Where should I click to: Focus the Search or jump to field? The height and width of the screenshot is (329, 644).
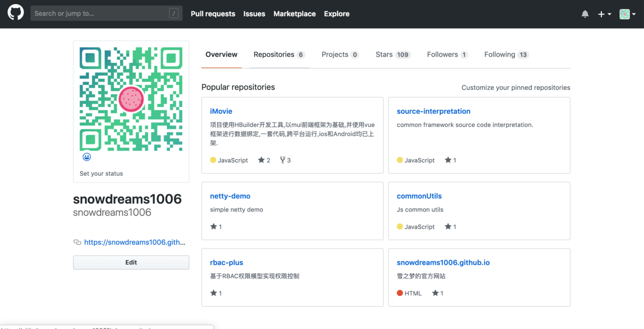click(x=106, y=14)
